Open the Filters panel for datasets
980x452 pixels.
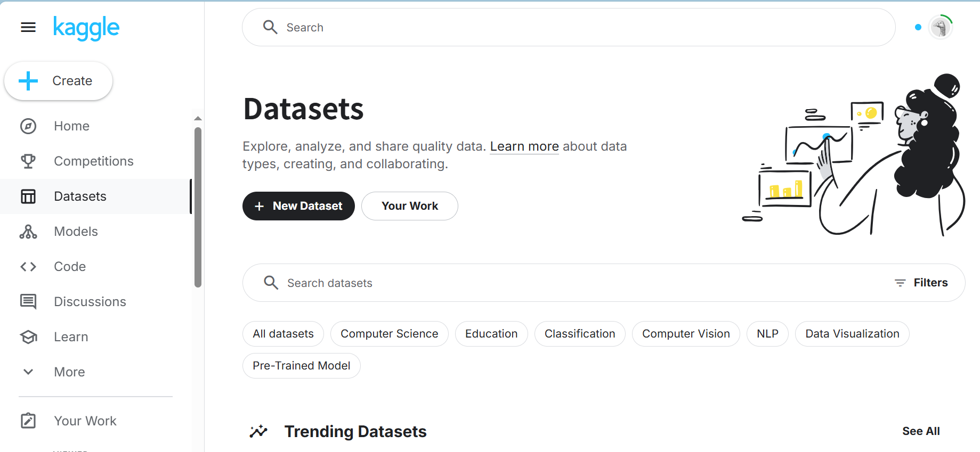pos(921,283)
